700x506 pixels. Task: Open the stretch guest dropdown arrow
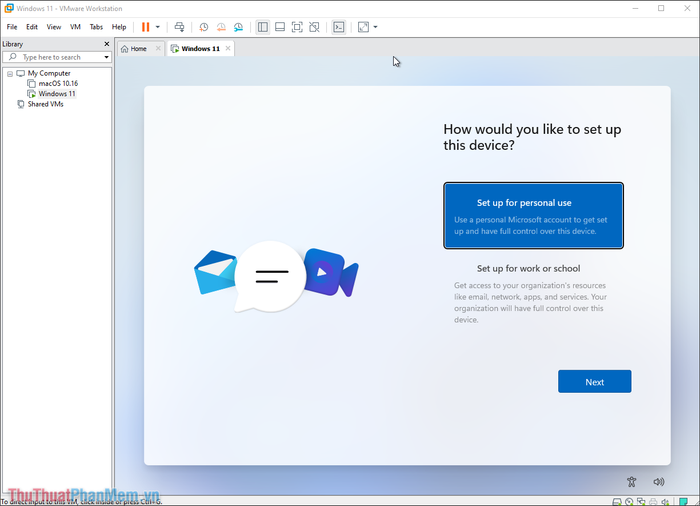tap(375, 27)
